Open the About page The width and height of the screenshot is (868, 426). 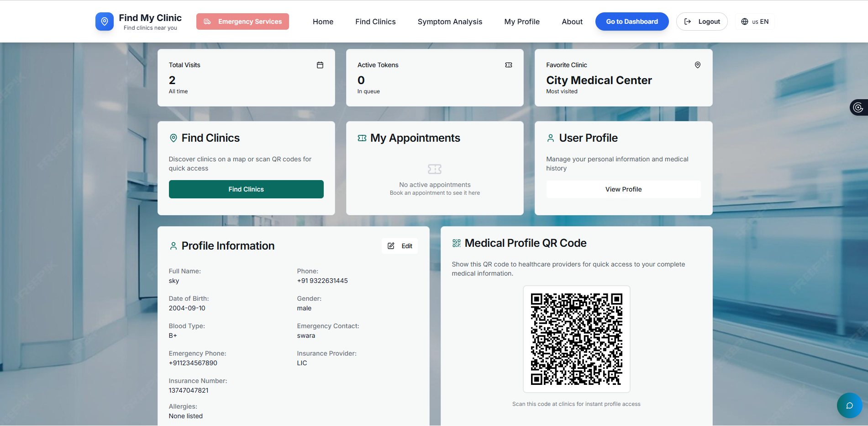[572, 21]
